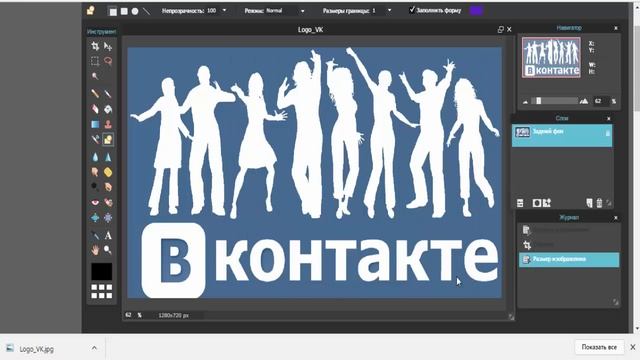
Task: Add a layer mask
Action: click(536, 203)
